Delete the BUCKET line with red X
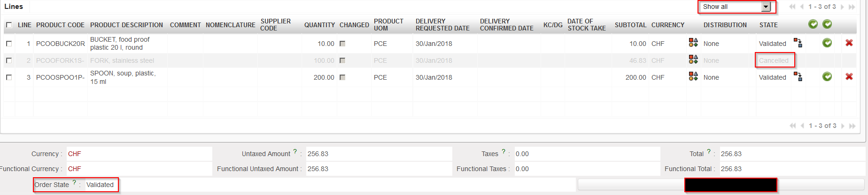Screen dimensions: 868x195 pyautogui.click(x=849, y=43)
